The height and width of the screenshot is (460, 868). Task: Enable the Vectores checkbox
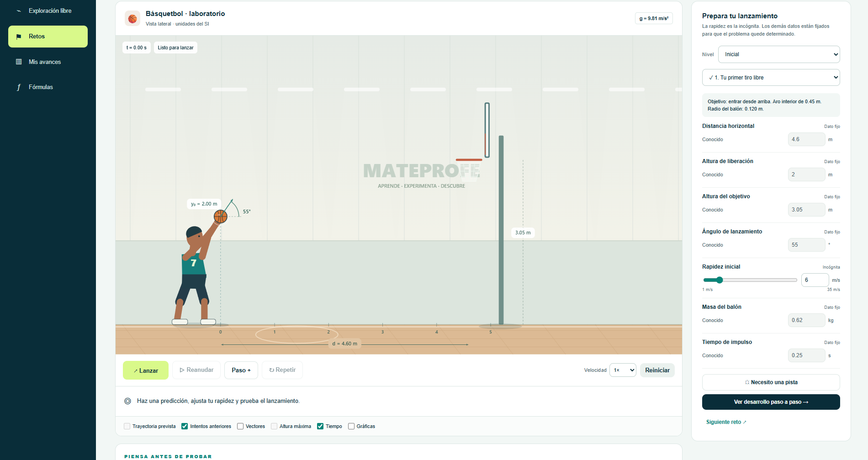click(x=240, y=426)
